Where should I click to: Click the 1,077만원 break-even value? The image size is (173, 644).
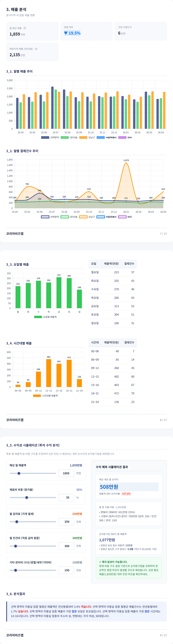(107, 540)
